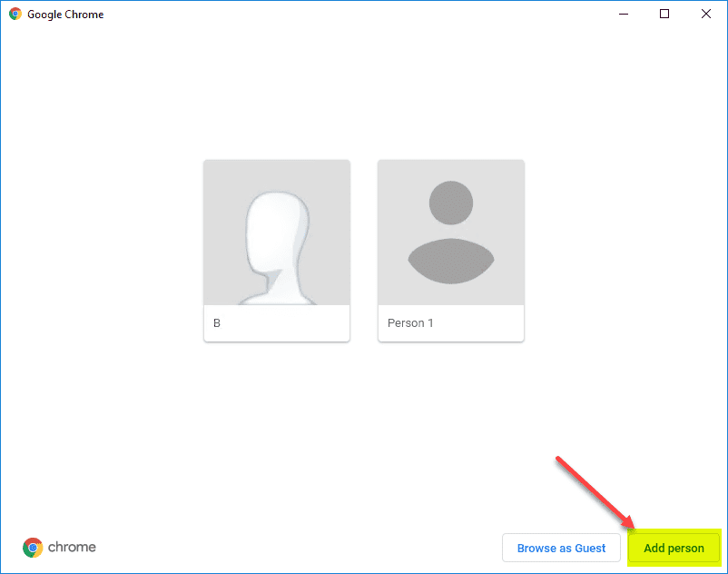Click the gray body shape on Person 1's avatar
Viewport: 728px width, 574px height.
click(x=450, y=261)
